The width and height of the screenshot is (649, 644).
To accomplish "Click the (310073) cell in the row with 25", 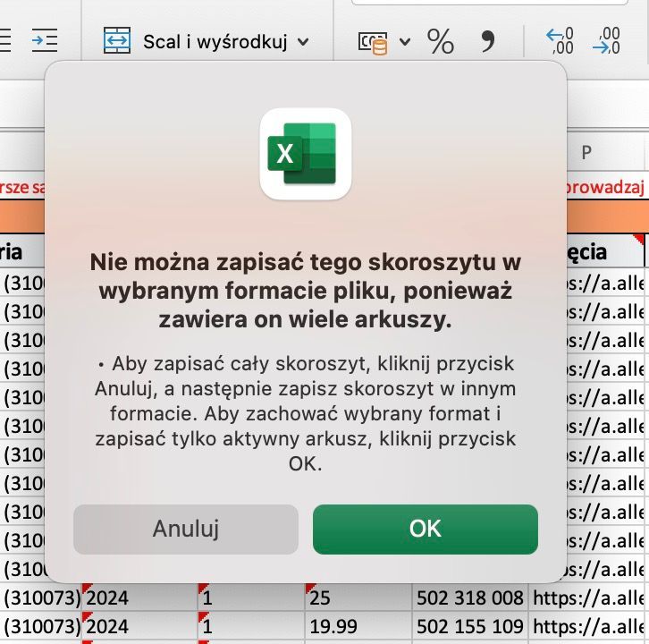I will click(40, 597).
